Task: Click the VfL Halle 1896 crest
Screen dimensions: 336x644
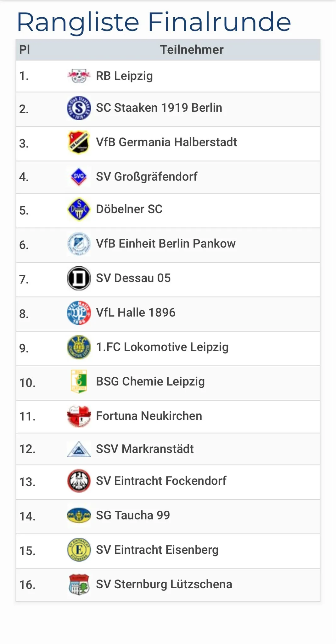Action: (79, 313)
